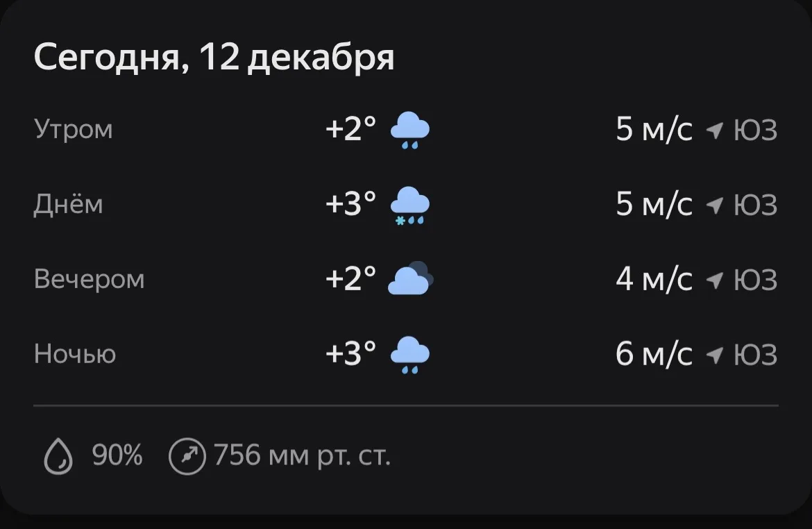Click the wind direction arrow for Вечером

(x=714, y=280)
